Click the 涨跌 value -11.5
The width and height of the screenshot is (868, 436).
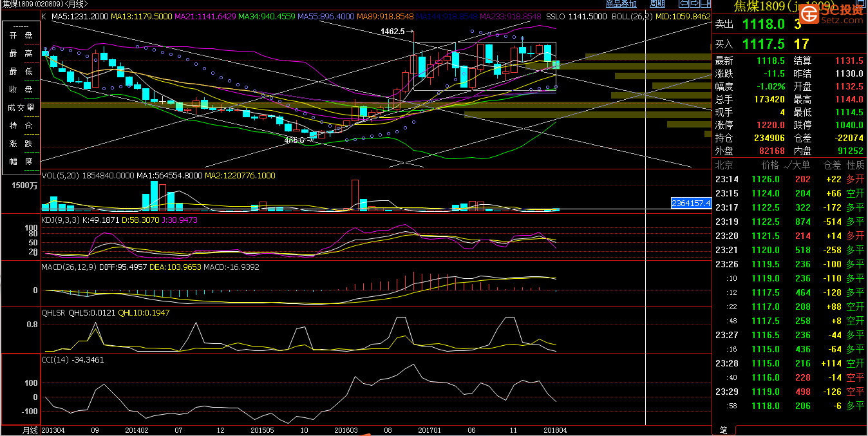(775, 73)
